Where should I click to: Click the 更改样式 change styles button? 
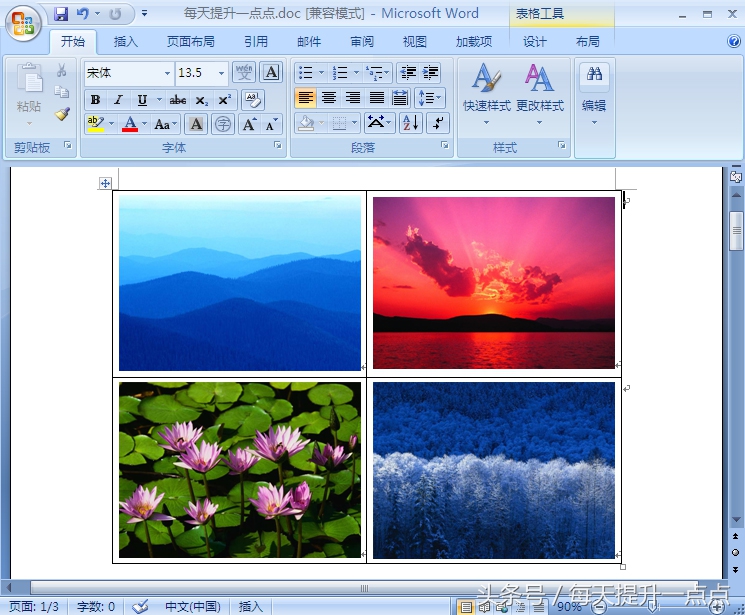click(540, 95)
